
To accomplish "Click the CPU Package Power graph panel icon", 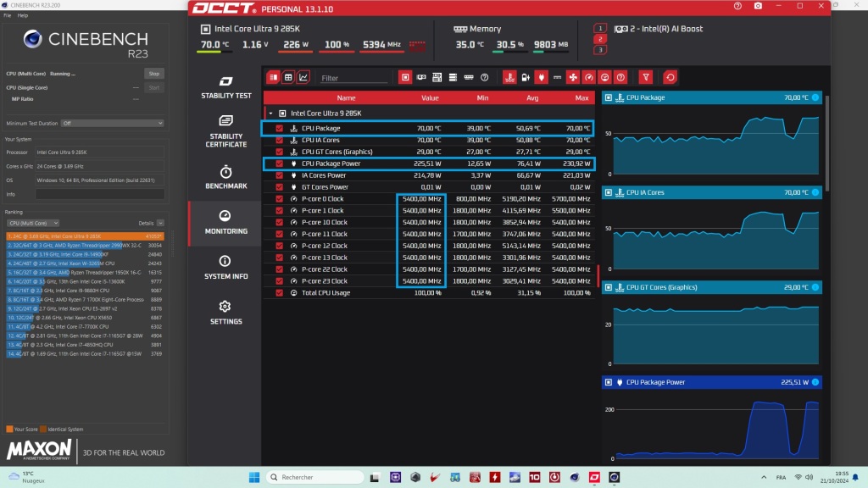I will 609,382.
